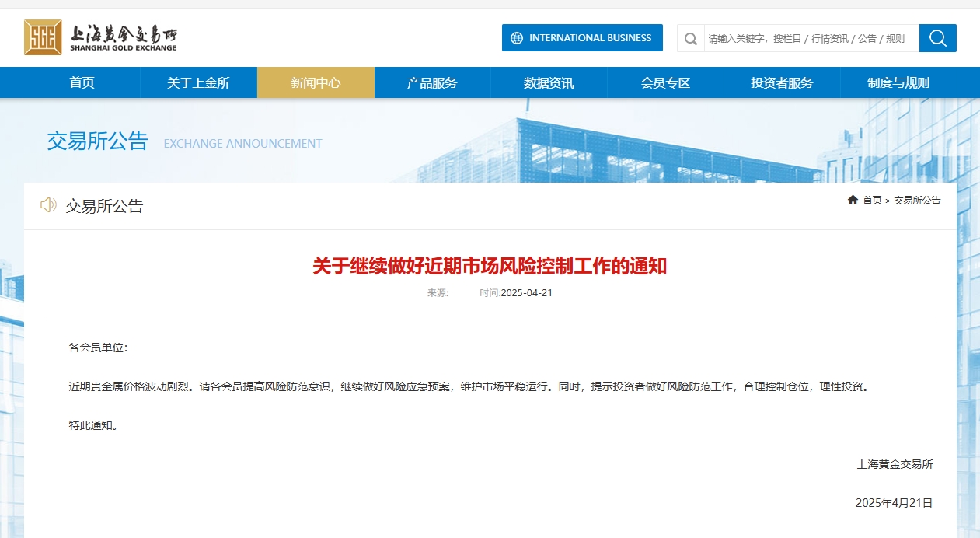The image size is (980, 538).
Task: Click the globe icon beside International Business
Action: (517, 38)
